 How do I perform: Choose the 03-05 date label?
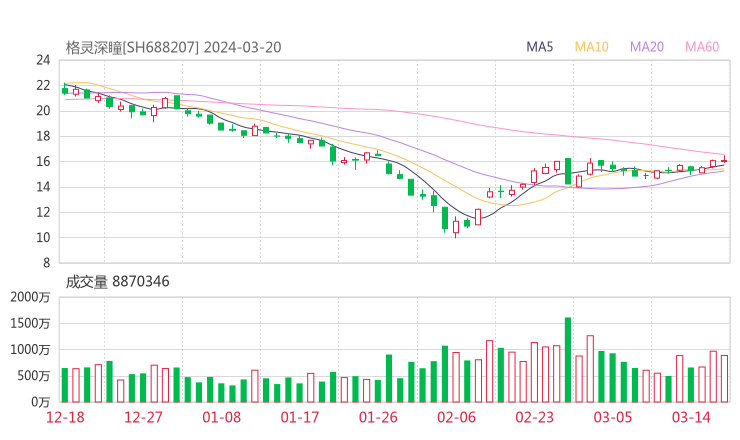(x=613, y=417)
